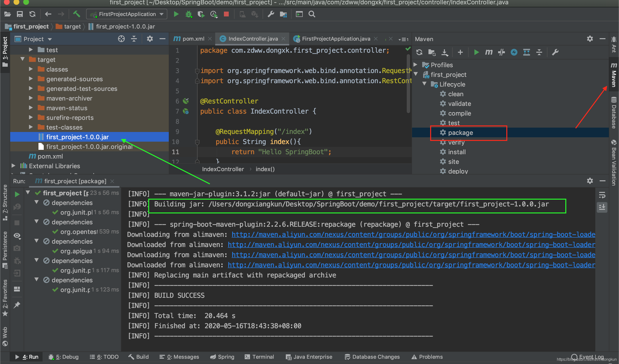Expand the Profiles node in the Maven panel
This screenshot has height=364, width=619.
[415, 65]
